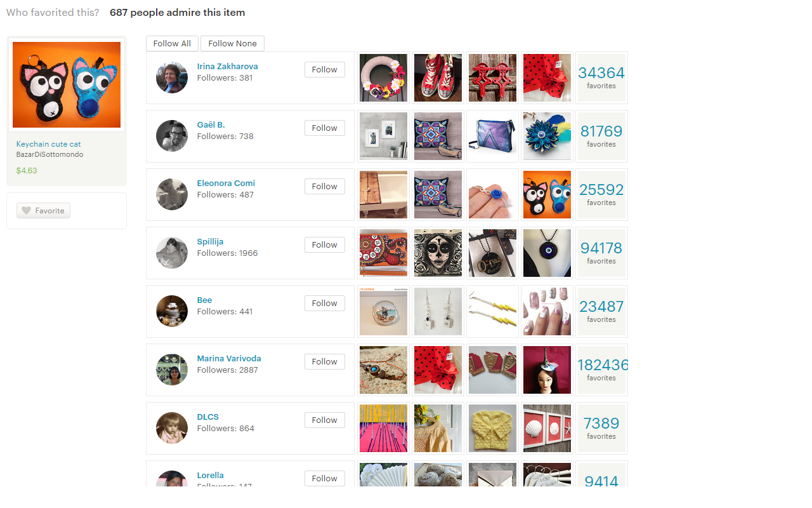Follow Irina Zakharova

pos(325,70)
